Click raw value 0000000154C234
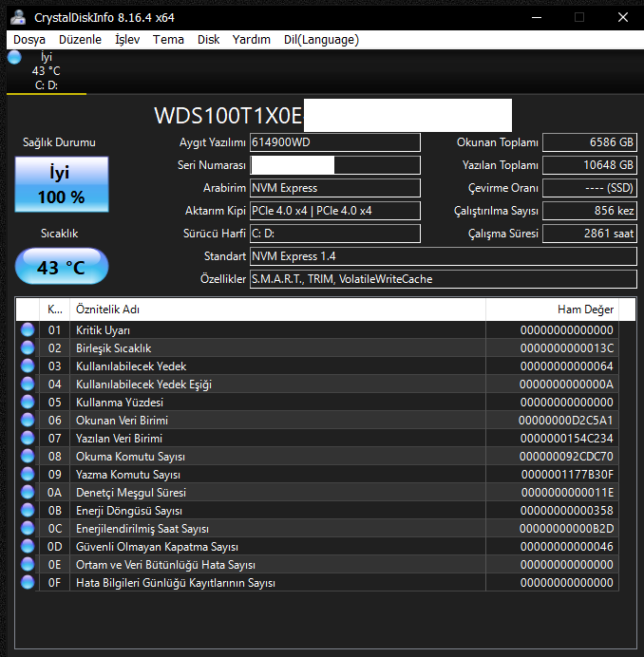 tap(566, 439)
